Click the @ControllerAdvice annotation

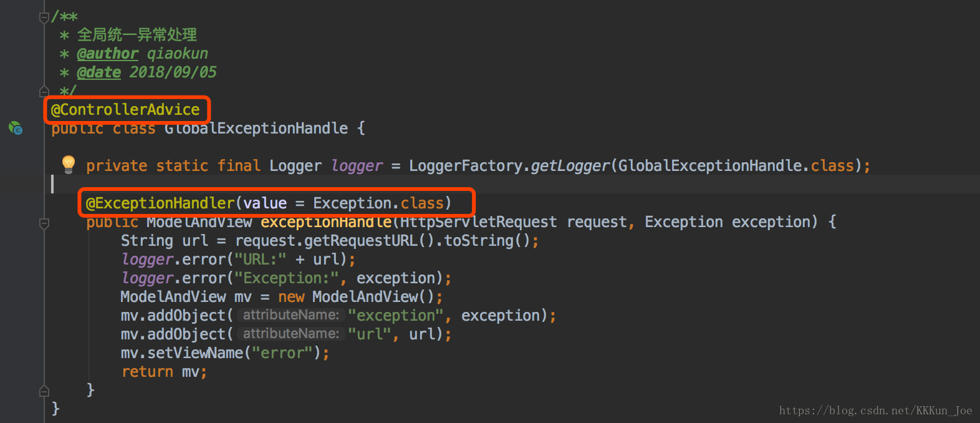125,110
